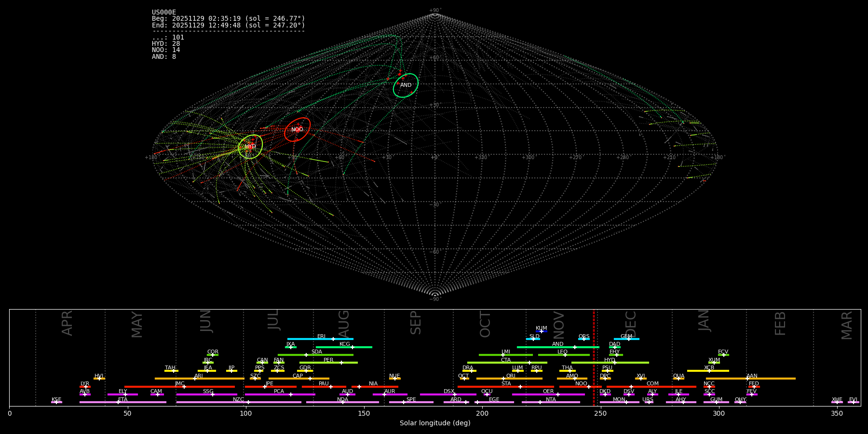
Task: Select the 'AND: 8' count line
Action: coord(164,57)
